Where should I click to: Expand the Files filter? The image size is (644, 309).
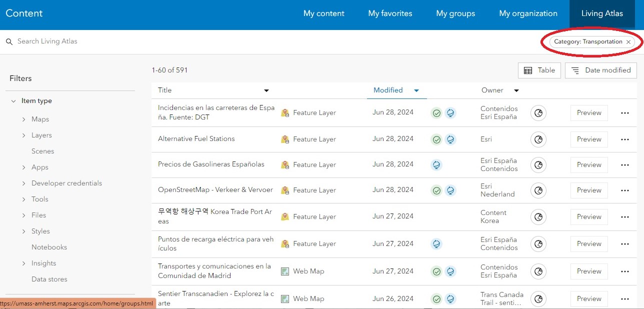point(23,215)
